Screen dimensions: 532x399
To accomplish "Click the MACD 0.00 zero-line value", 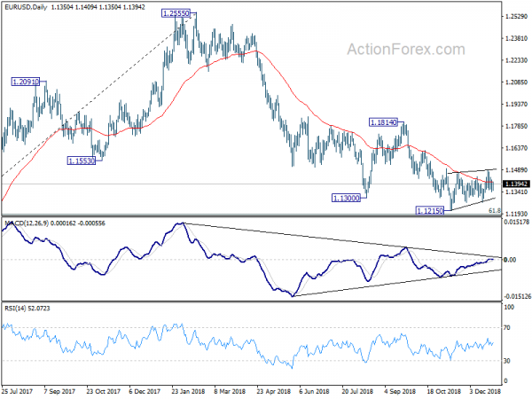I will (x=510, y=260).
